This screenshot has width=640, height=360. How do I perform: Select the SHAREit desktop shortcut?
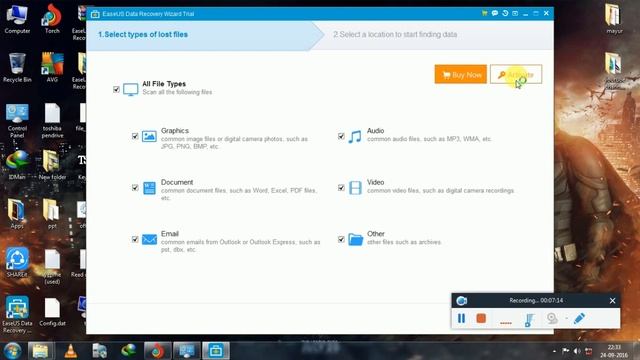tap(17, 262)
